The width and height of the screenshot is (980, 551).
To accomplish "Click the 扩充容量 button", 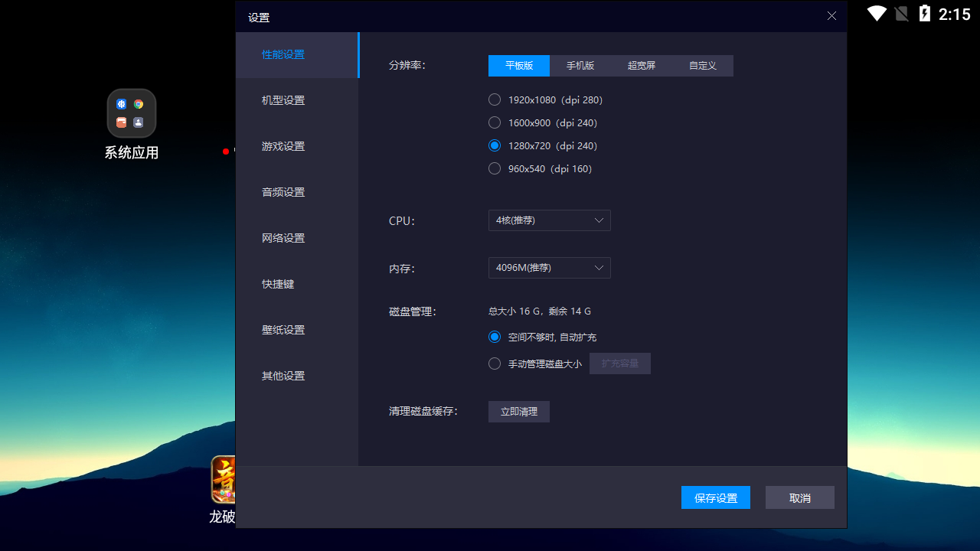I will tap(620, 364).
